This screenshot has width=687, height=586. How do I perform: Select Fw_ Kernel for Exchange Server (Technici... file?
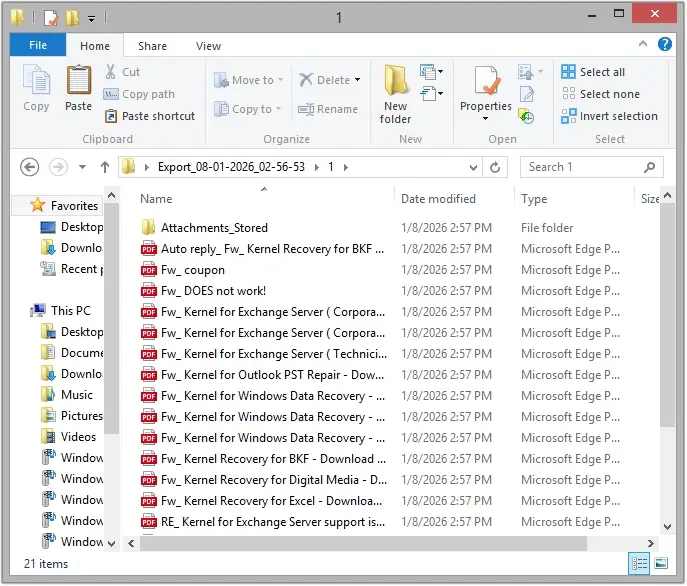click(263, 354)
